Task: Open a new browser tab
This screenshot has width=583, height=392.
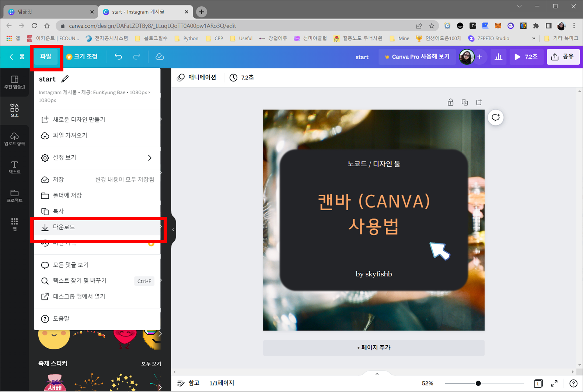Action: point(201,12)
